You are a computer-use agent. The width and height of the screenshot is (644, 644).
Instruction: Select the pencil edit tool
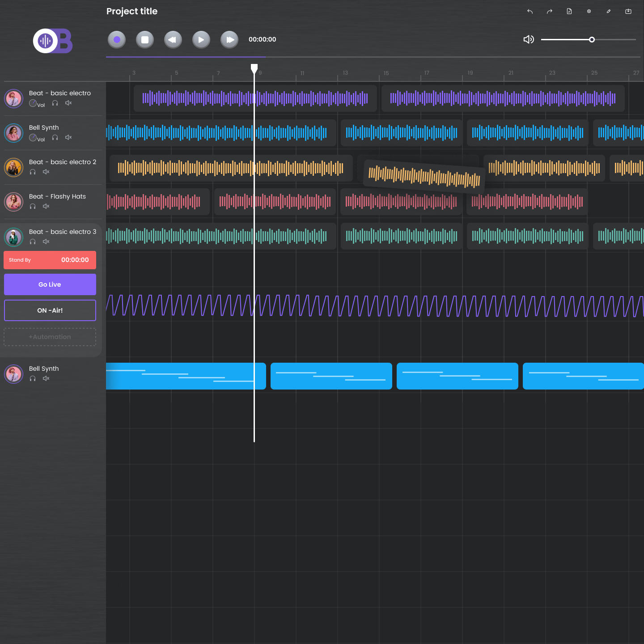click(x=609, y=12)
